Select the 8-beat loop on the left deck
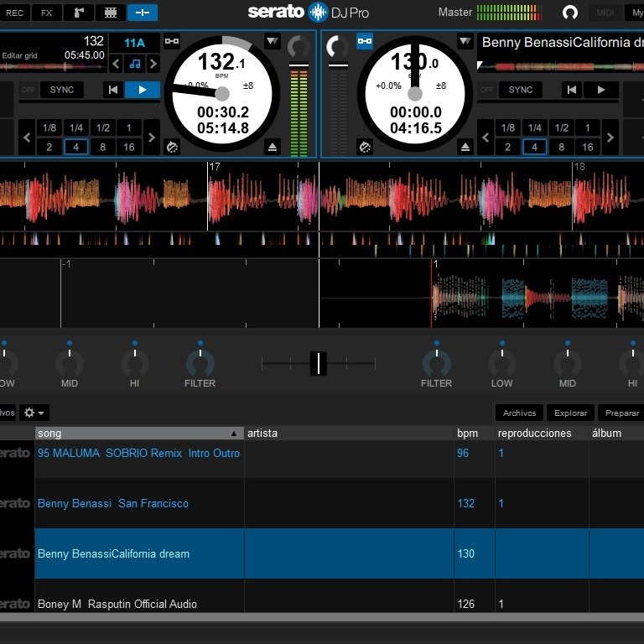 [x=102, y=147]
